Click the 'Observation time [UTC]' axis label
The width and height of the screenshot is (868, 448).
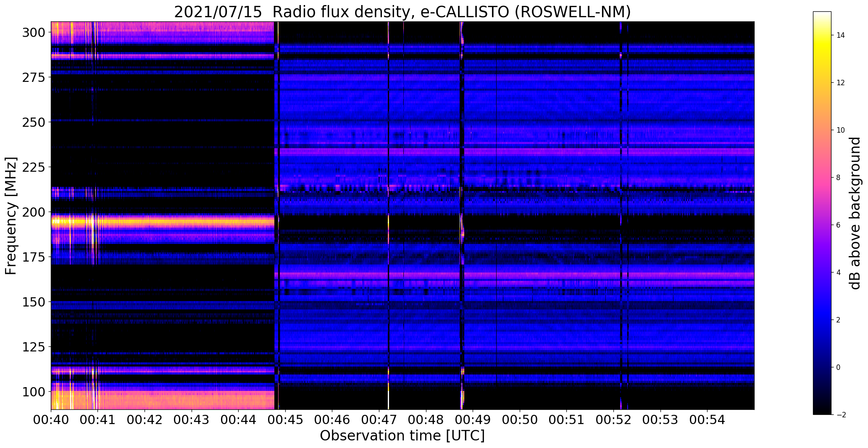(402, 436)
